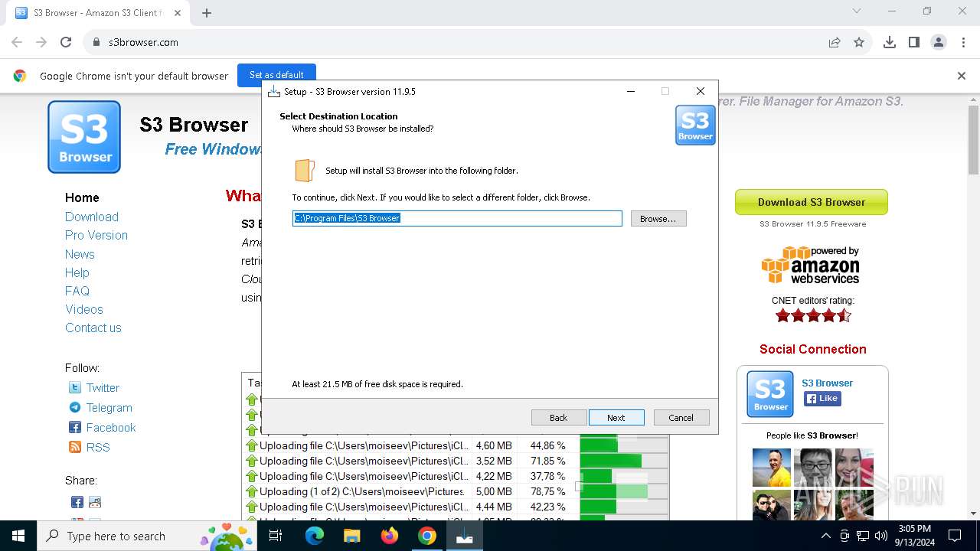Click Chrome forward arrow
The width and height of the screenshot is (980, 551).
(41, 42)
